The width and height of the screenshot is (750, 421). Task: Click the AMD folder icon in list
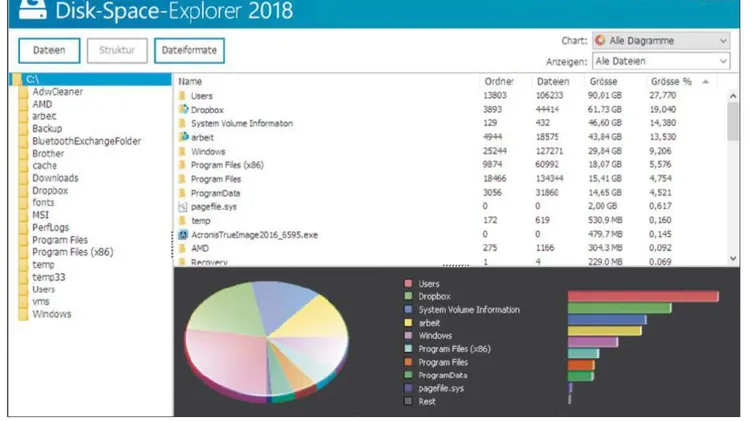[182, 248]
